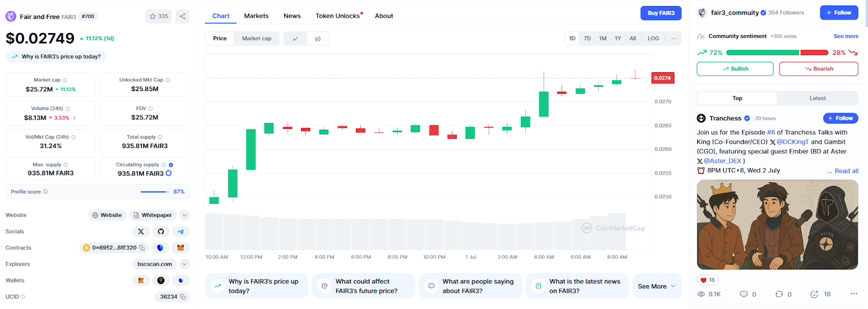
Task: Open the X (Twitter) social link
Action: [141, 231]
